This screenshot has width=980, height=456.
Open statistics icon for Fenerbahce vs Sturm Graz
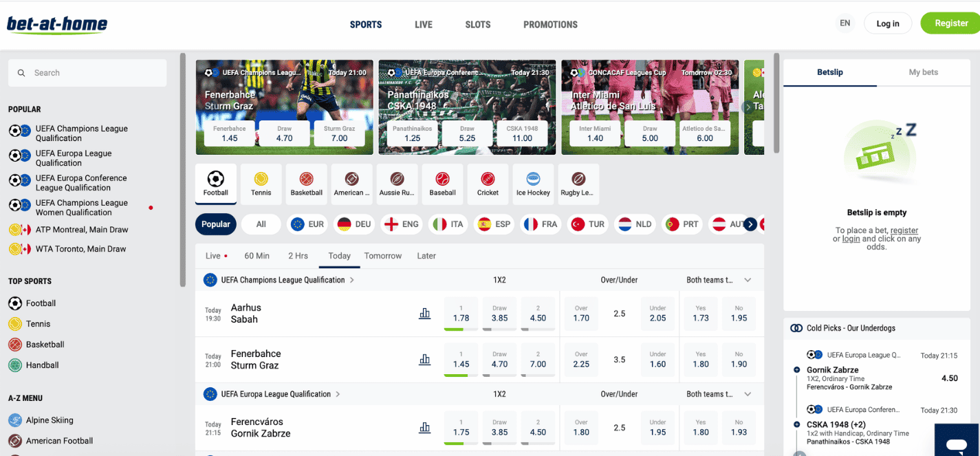coord(425,360)
